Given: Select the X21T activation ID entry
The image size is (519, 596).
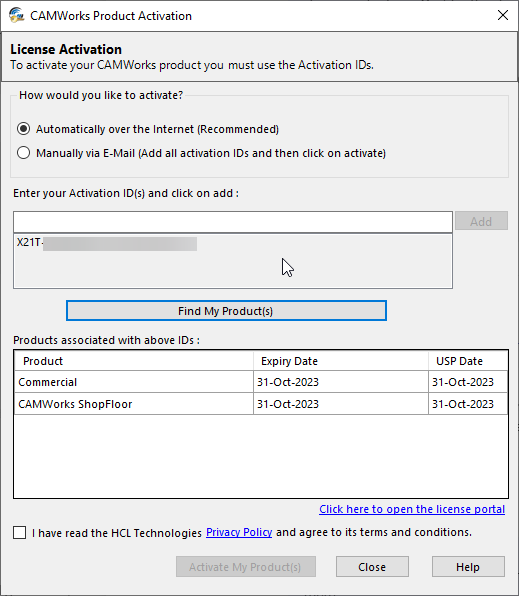Looking at the screenshot, I should (x=107, y=243).
